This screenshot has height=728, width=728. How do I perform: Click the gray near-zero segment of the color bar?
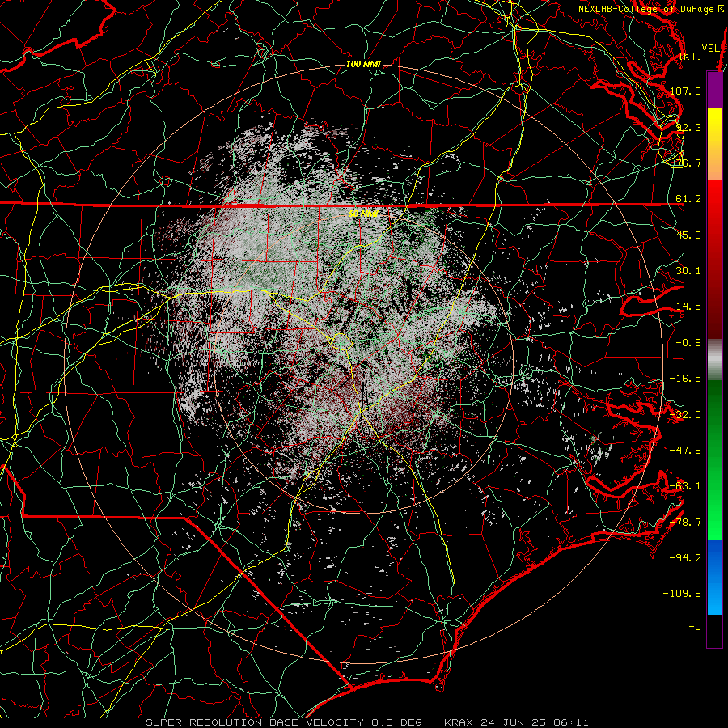point(714,360)
